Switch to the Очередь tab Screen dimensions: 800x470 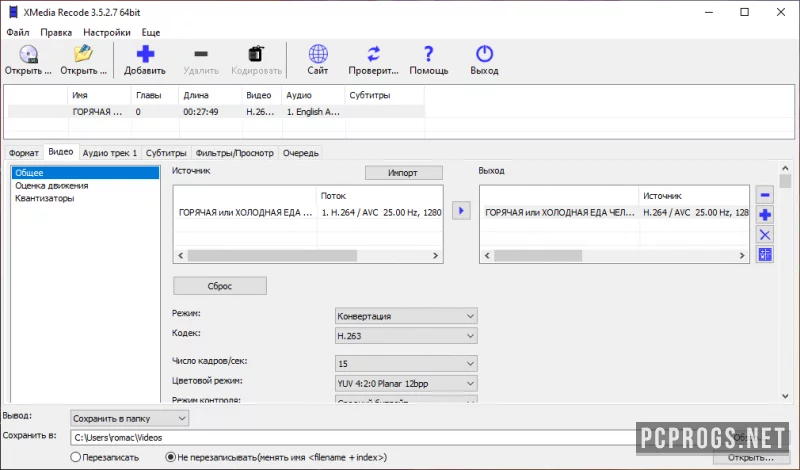(x=301, y=153)
